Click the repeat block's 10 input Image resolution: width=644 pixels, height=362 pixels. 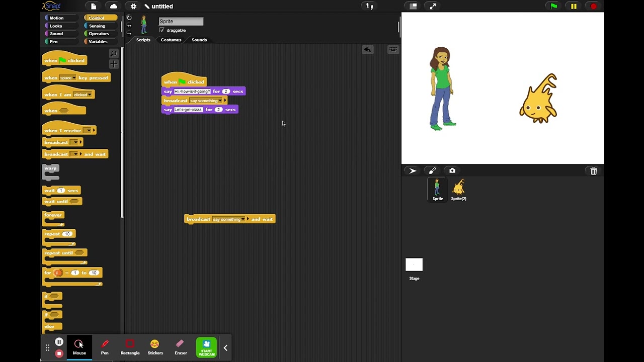(x=67, y=234)
